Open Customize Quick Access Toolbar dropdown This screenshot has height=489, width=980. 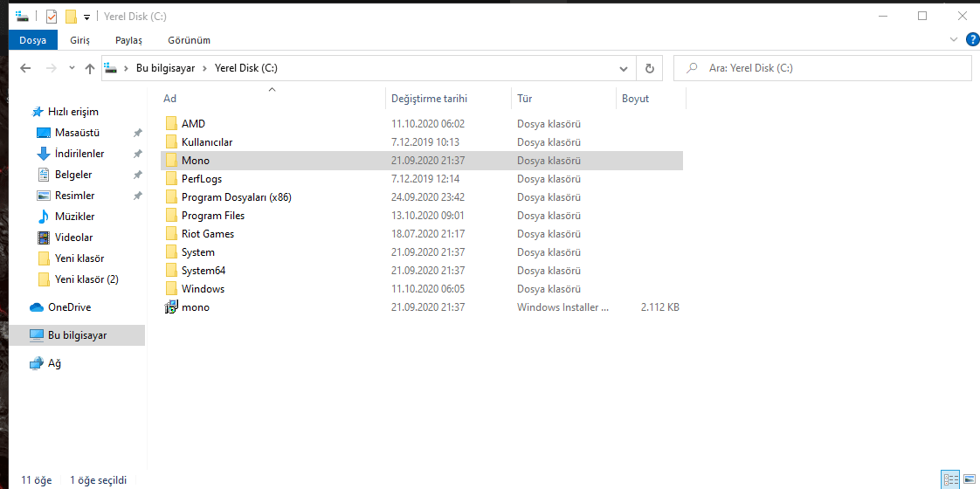coord(87,17)
